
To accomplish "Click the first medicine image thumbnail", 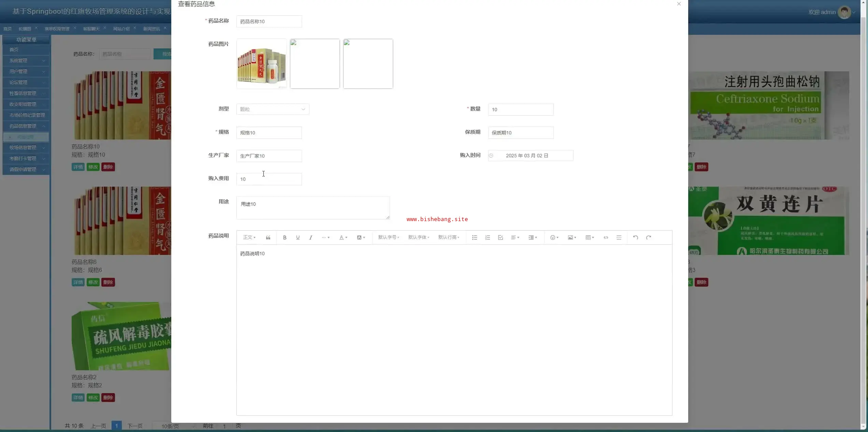I will [261, 64].
